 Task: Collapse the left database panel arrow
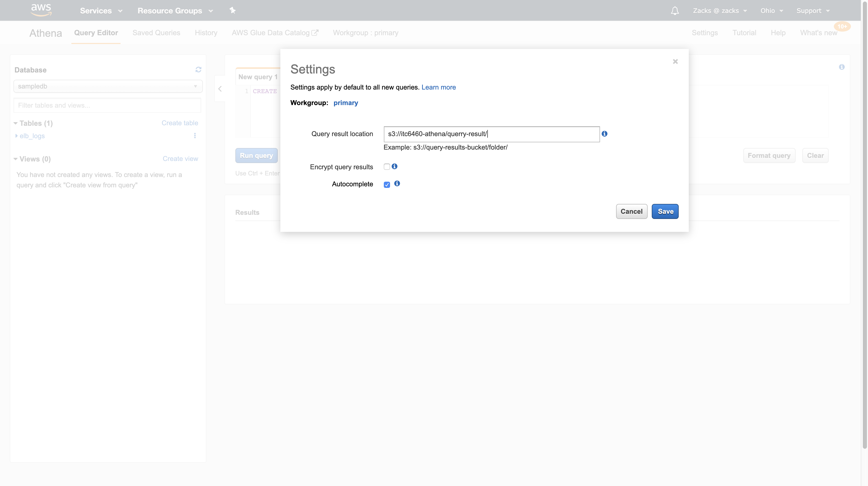point(220,89)
